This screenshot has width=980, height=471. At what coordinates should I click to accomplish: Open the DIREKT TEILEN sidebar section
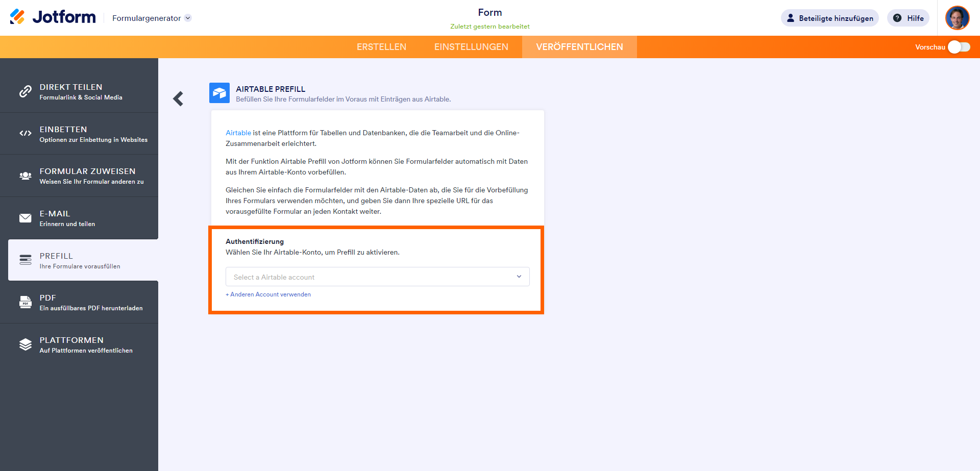click(x=79, y=91)
